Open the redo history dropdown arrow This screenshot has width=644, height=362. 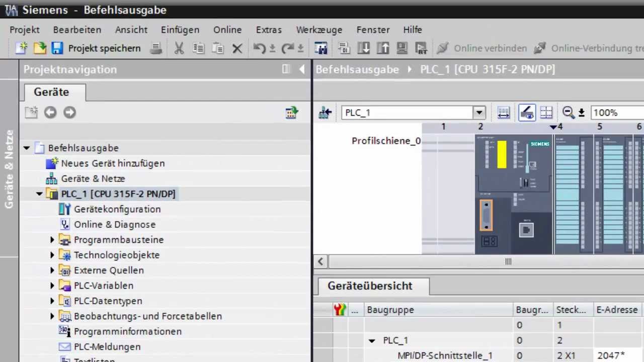click(300, 49)
